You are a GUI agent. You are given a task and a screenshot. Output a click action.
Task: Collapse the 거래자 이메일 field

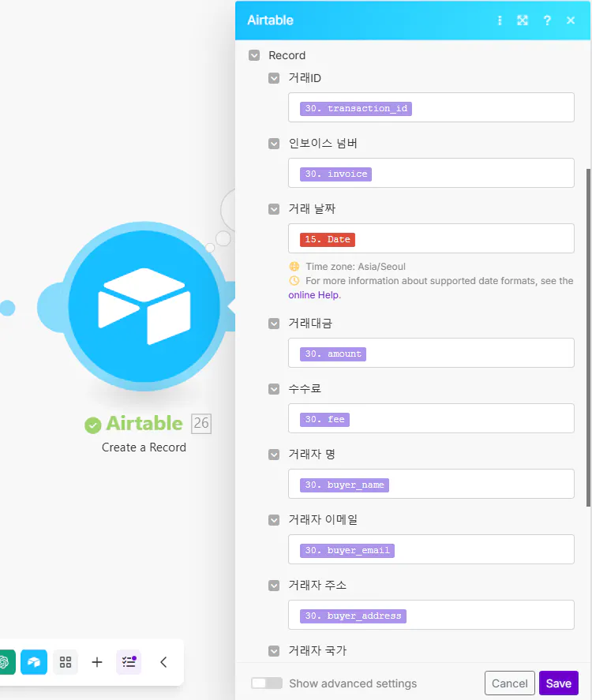point(274,520)
